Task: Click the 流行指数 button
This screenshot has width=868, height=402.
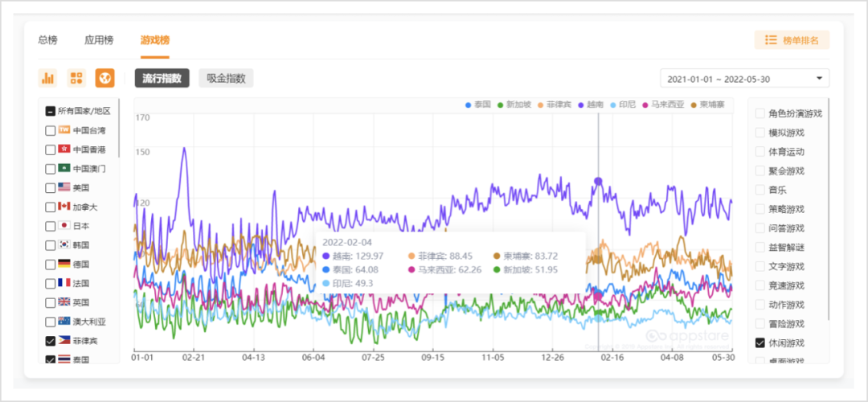Action: click(x=162, y=78)
